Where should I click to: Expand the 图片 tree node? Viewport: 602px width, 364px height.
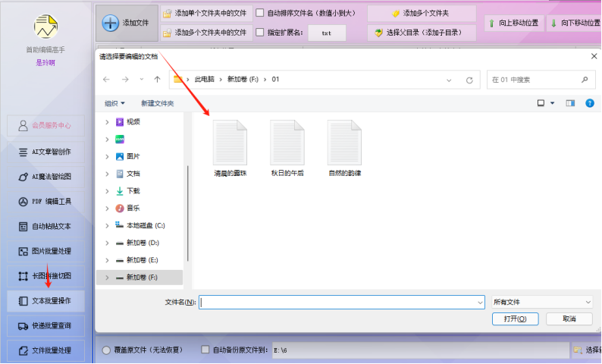pos(107,157)
